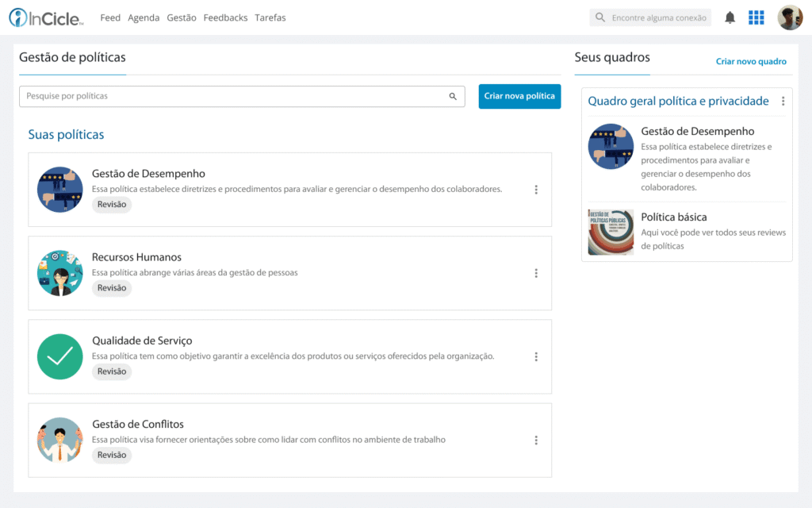Open the apps grid menu
The height and width of the screenshot is (508, 812).
coord(756,17)
